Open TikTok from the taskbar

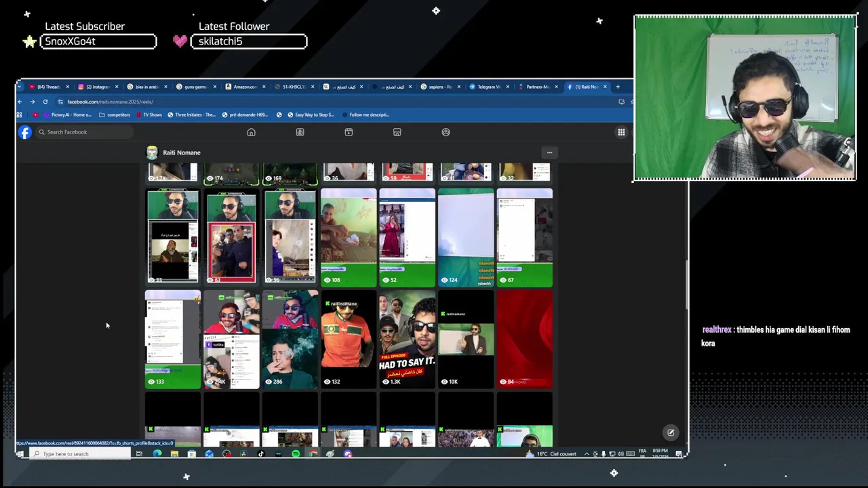(261, 454)
